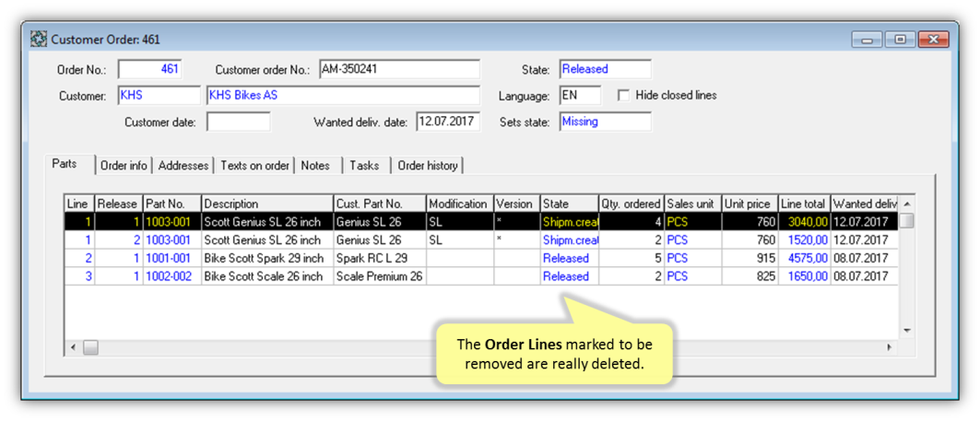Click the Sales unit column header
This screenshot has width=980, height=421.
point(692,204)
